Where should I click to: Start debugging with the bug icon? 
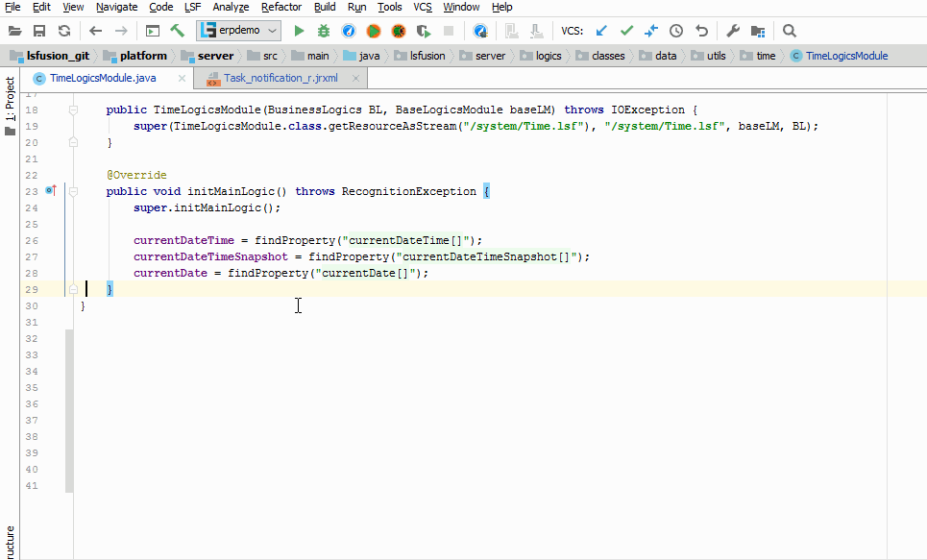(x=324, y=30)
